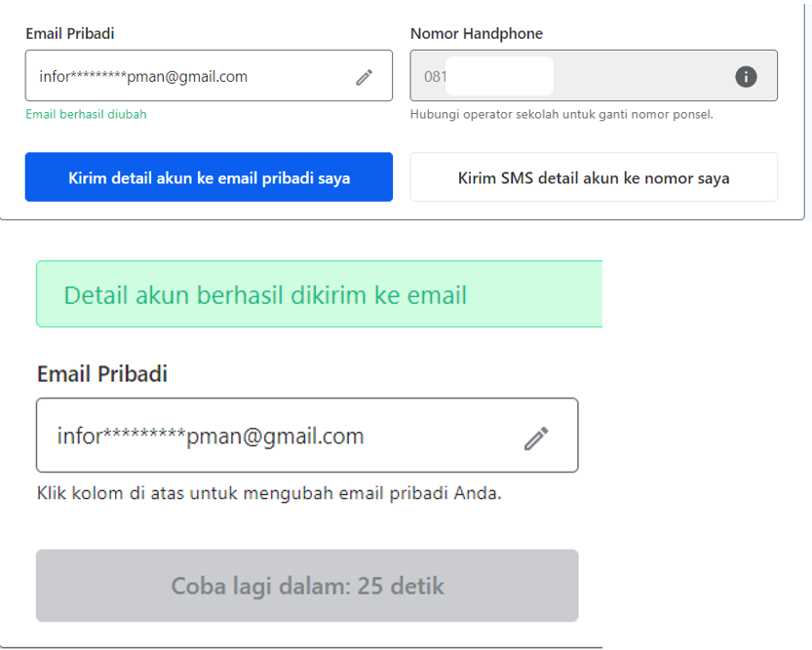Image resolution: width=812 pixels, height=650 pixels.
Task: Click the 'Hubungi operator sekolah' helper text
Action: point(561,114)
